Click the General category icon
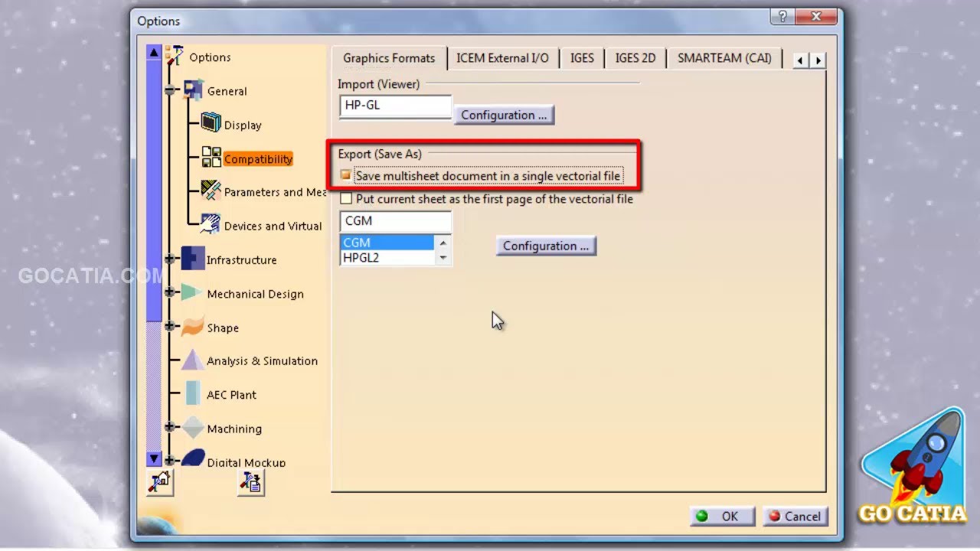The height and width of the screenshot is (551, 980). tap(193, 90)
